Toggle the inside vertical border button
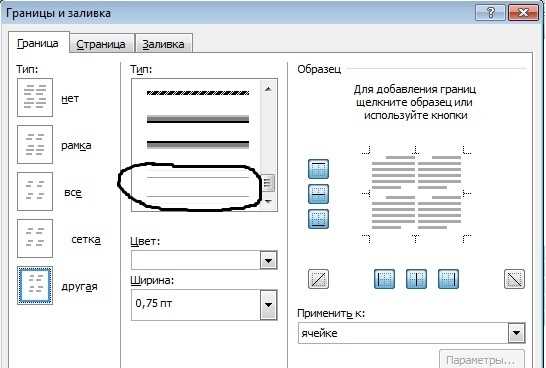The image size is (546, 368). (x=416, y=279)
